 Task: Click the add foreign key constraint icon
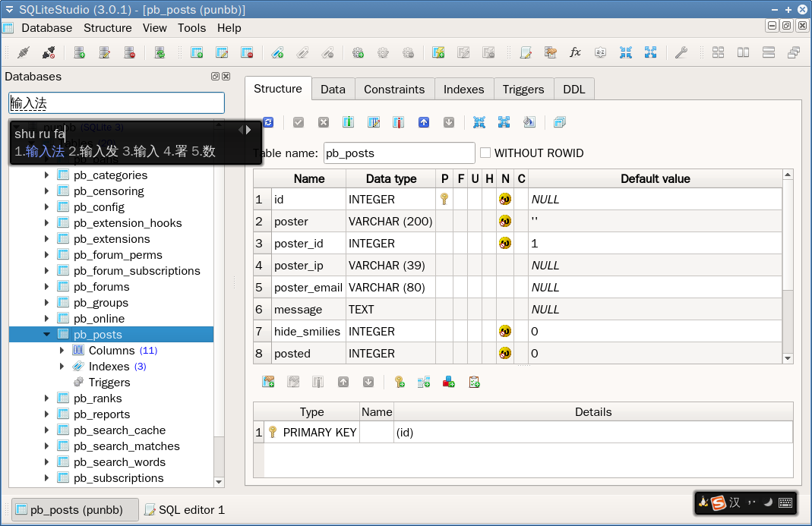click(424, 382)
